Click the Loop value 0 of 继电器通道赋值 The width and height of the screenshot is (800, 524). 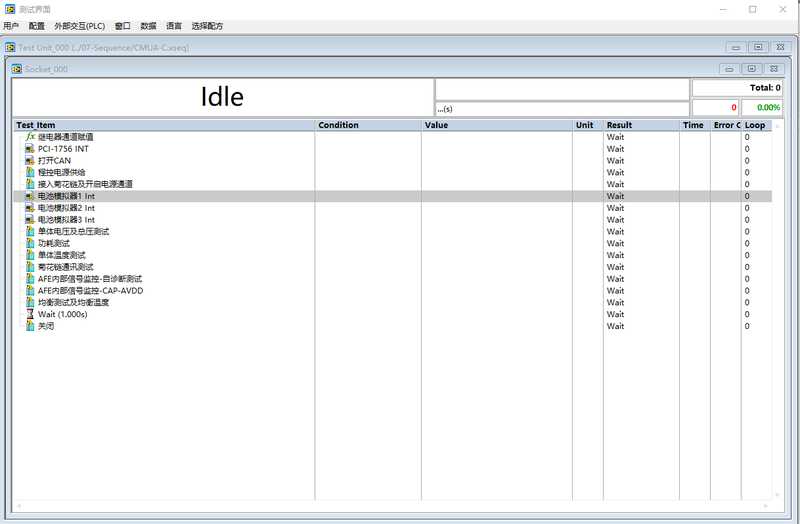coord(747,137)
